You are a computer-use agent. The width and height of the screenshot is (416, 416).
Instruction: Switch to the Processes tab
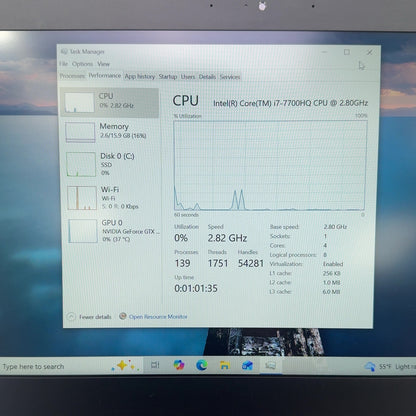pyautogui.click(x=72, y=76)
